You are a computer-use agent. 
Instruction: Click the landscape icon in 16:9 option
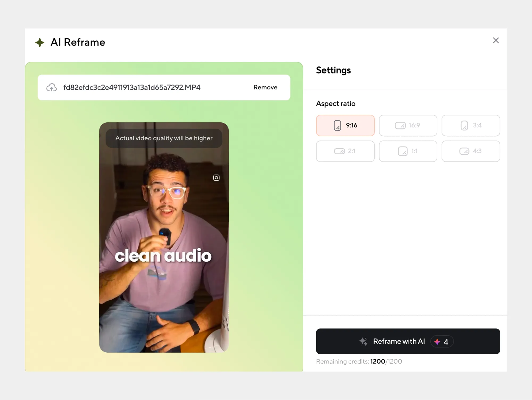(400, 125)
